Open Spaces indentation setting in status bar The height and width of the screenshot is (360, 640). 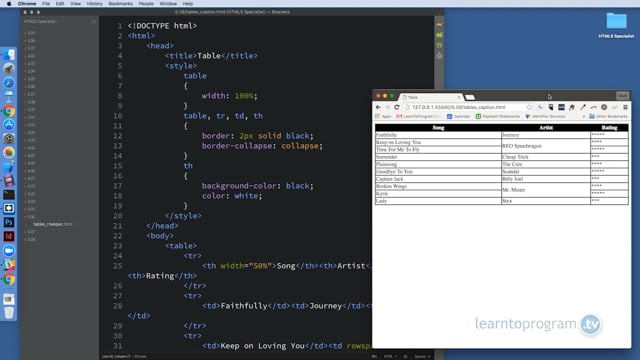pos(422,356)
